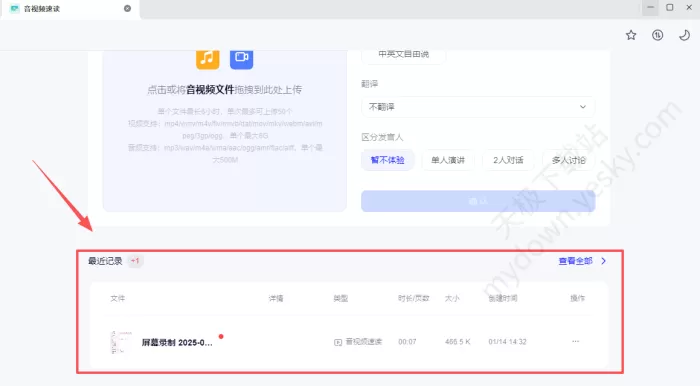This screenshot has width=700, height=386.
Task: Select 2人对话 speaker option
Action: click(x=508, y=160)
